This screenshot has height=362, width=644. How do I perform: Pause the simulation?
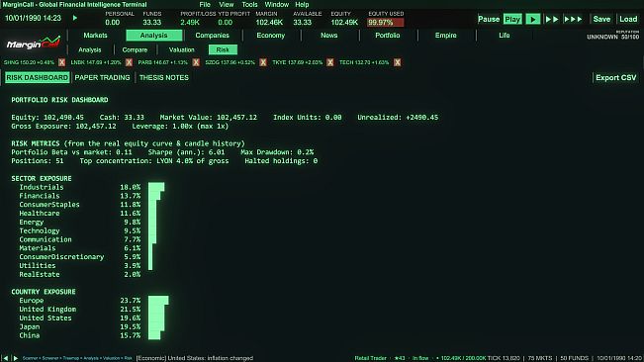click(x=489, y=20)
